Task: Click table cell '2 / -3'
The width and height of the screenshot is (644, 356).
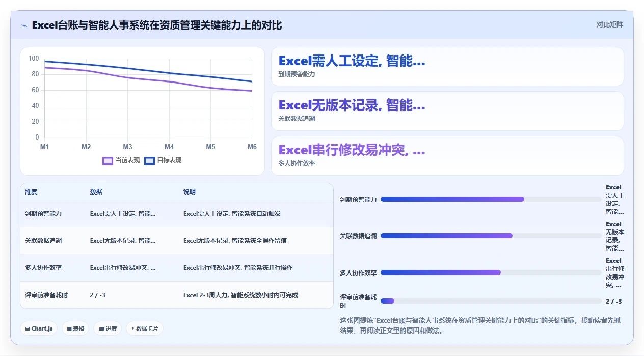Action: pyautogui.click(x=98, y=295)
